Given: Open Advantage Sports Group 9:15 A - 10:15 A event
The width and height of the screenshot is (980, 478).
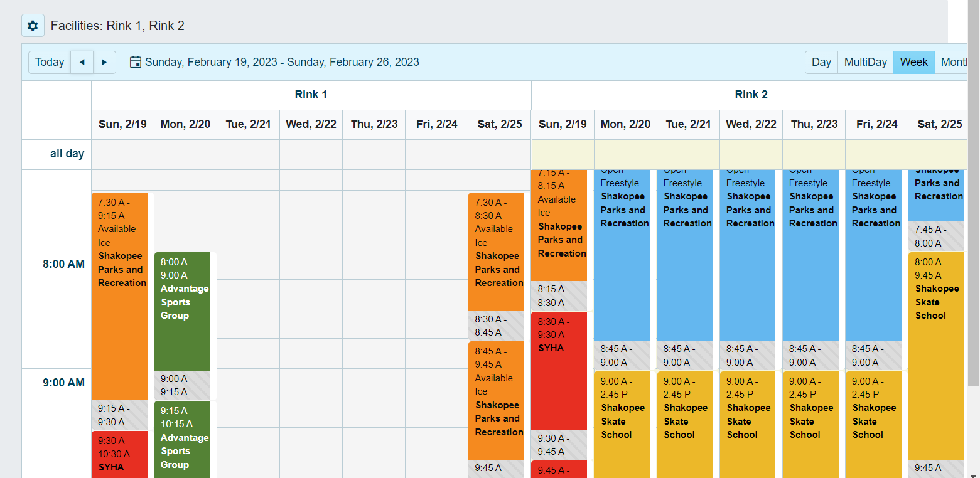Looking at the screenshot, I should (182, 439).
